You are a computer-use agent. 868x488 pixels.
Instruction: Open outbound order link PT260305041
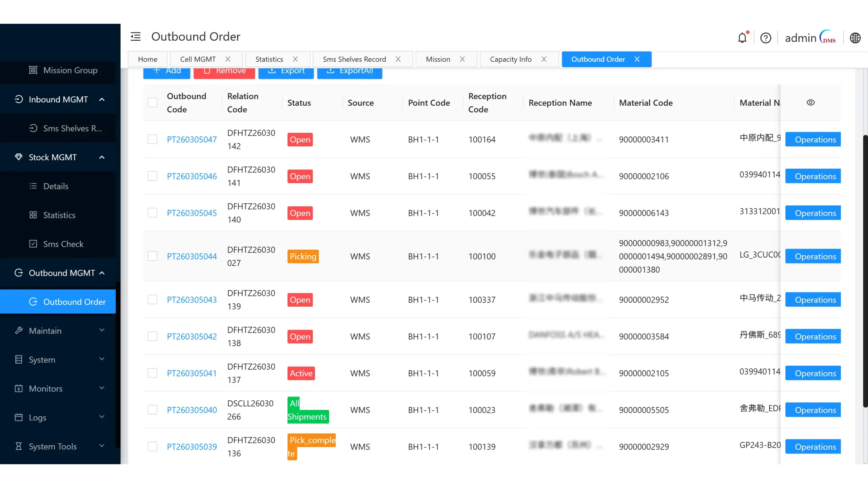coord(192,373)
